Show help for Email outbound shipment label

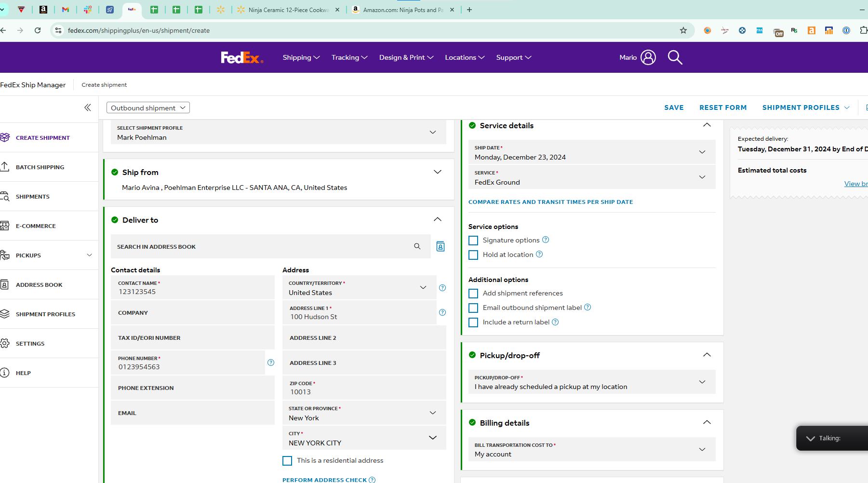(588, 307)
